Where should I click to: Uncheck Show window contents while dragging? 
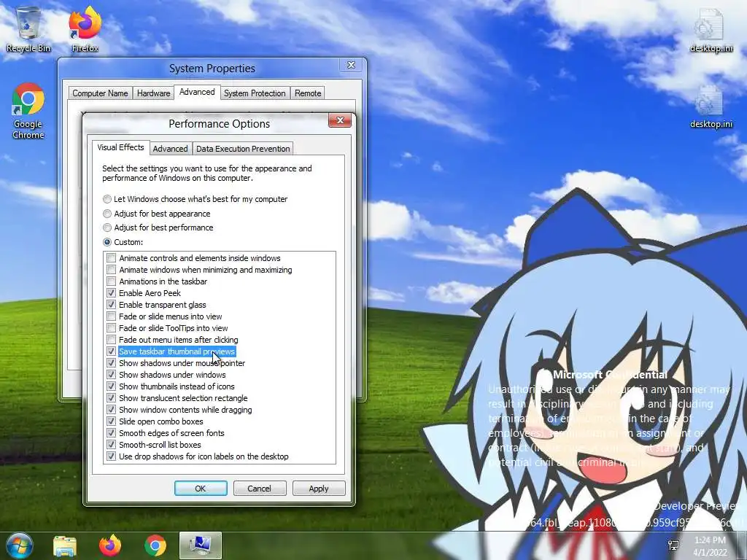(x=112, y=410)
